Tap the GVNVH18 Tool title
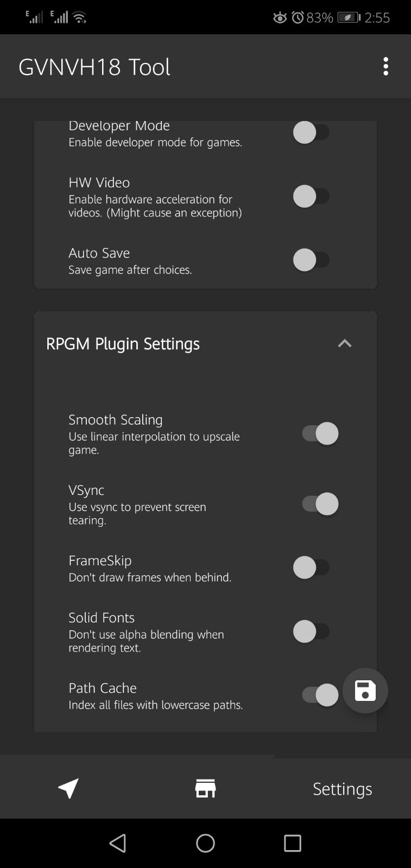 coord(94,67)
